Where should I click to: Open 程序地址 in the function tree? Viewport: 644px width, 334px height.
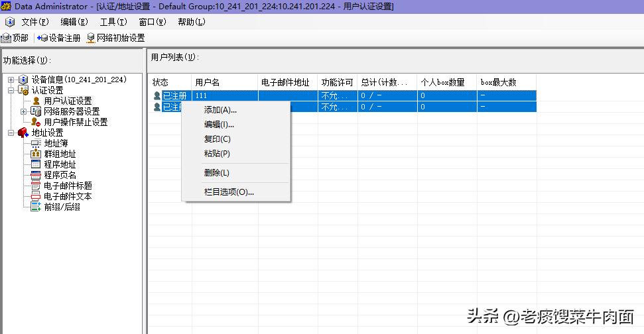tap(60, 164)
